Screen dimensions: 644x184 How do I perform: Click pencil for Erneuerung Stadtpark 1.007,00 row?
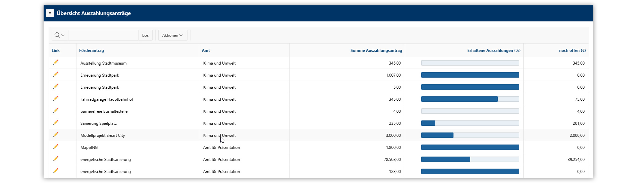click(x=56, y=75)
